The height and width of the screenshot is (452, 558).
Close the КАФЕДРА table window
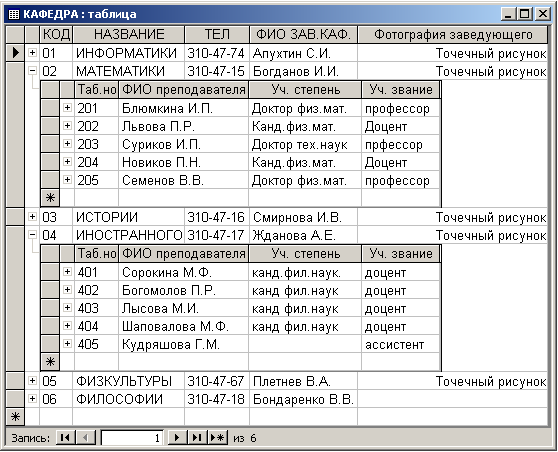[x=543, y=14]
